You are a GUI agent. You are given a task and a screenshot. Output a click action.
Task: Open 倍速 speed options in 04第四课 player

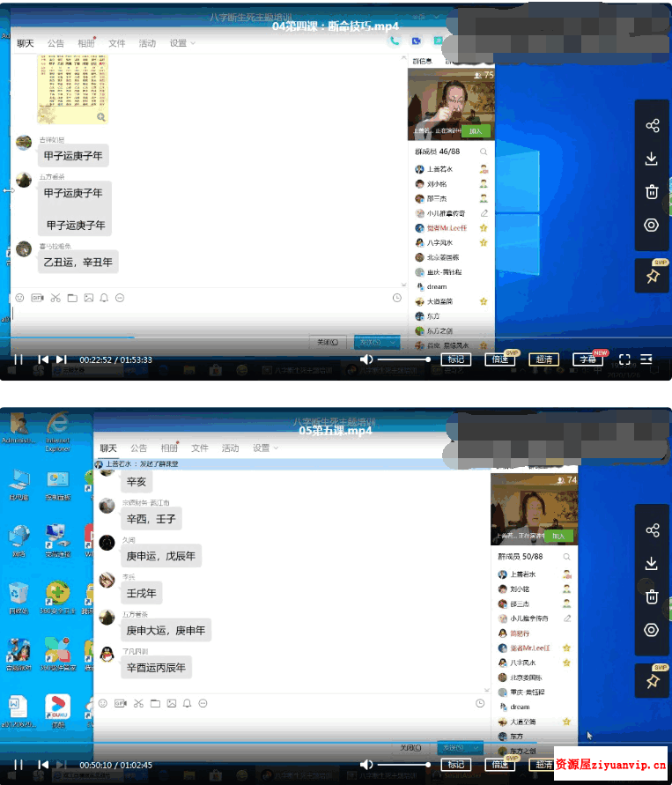[500, 359]
